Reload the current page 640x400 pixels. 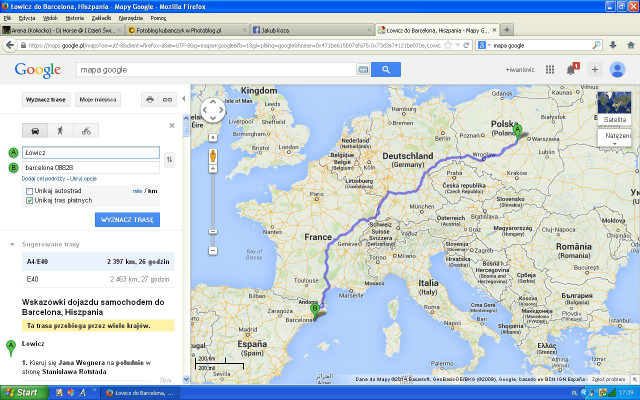click(x=466, y=45)
